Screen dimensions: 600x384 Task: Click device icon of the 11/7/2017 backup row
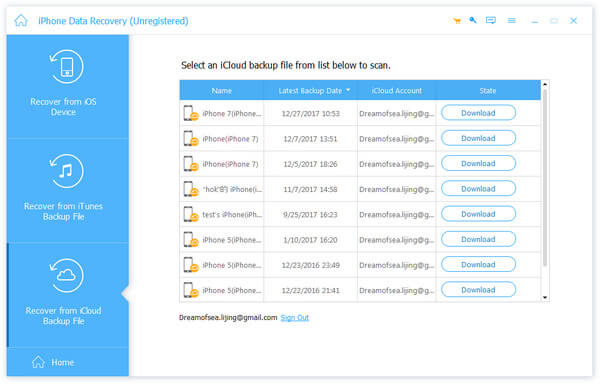(191, 189)
